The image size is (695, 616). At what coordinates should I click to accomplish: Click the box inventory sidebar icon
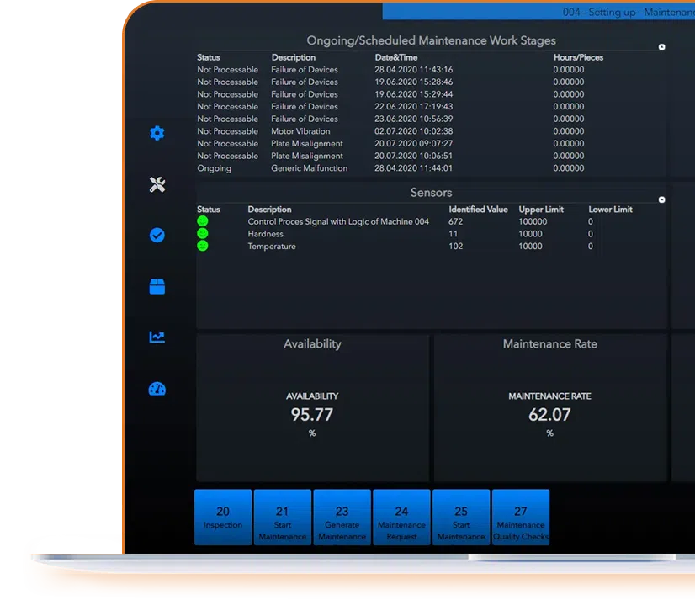click(x=157, y=287)
